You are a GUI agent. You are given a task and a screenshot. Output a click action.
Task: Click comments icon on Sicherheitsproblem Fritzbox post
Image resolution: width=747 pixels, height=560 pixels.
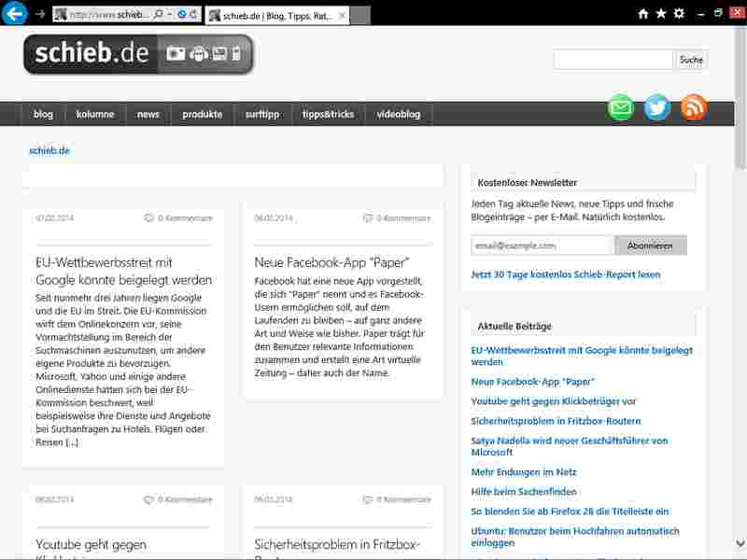point(367,499)
